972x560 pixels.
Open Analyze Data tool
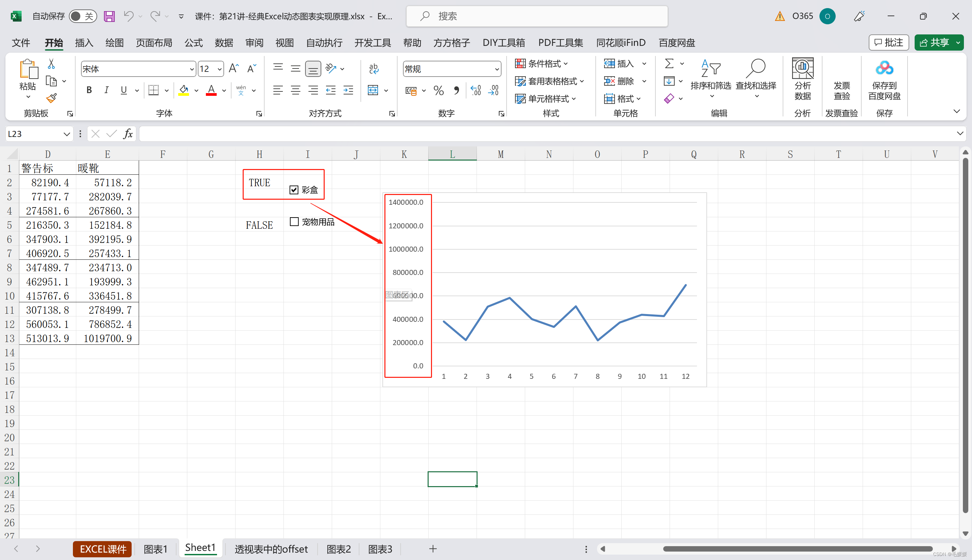(803, 79)
